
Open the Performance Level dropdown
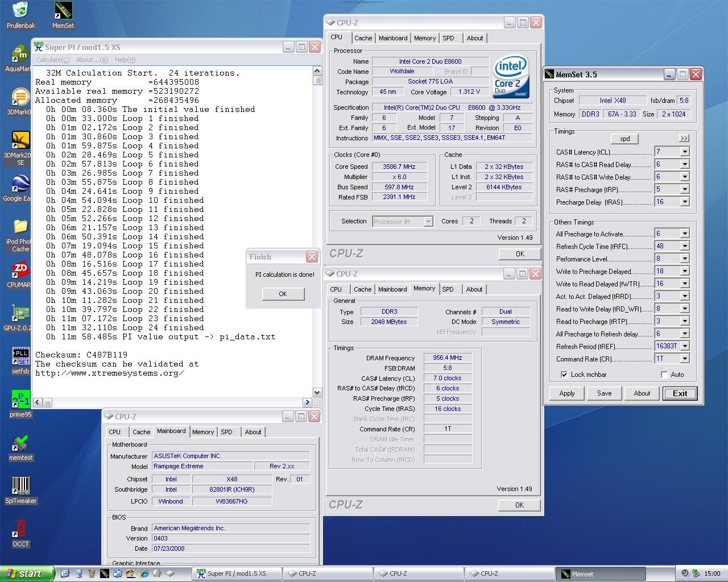tap(685, 259)
